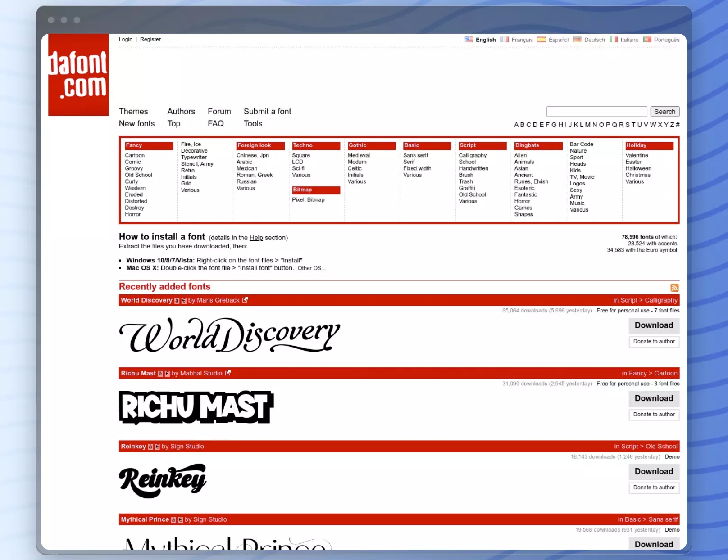
Task: Open Submit a font page
Action: tap(267, 112)
